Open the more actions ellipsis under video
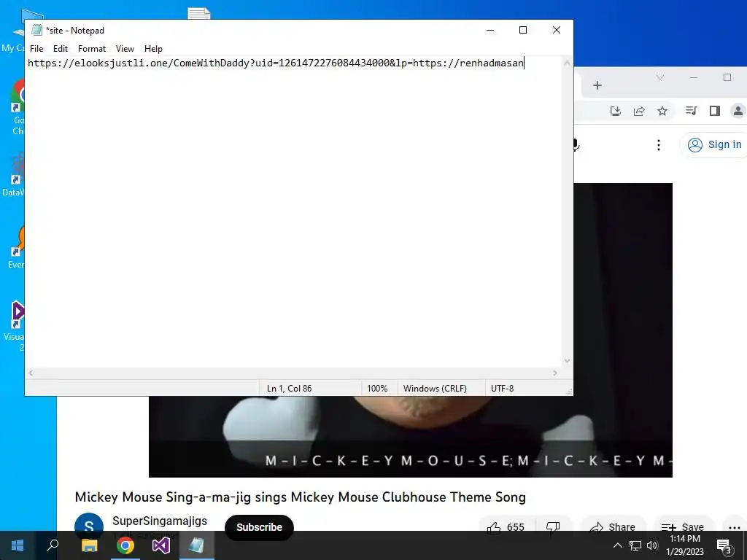The width and height of the screenshot is (747, 560). click(734, 526)
